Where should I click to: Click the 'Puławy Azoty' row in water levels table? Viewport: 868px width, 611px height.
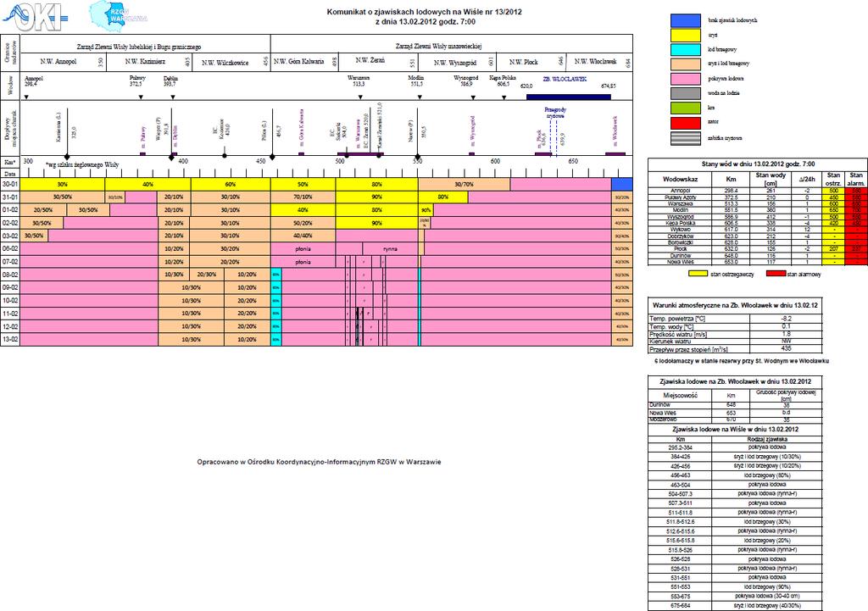[758, 197]
